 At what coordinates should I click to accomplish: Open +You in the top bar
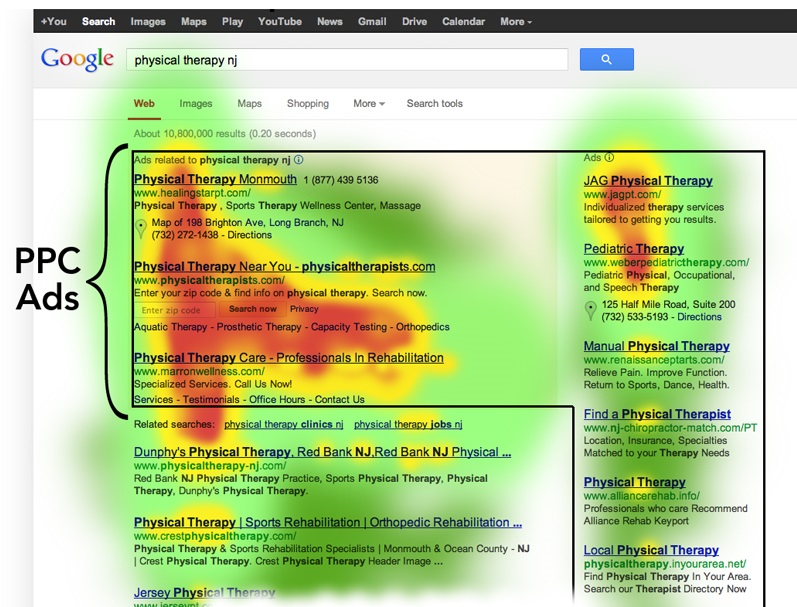[54, 22]
